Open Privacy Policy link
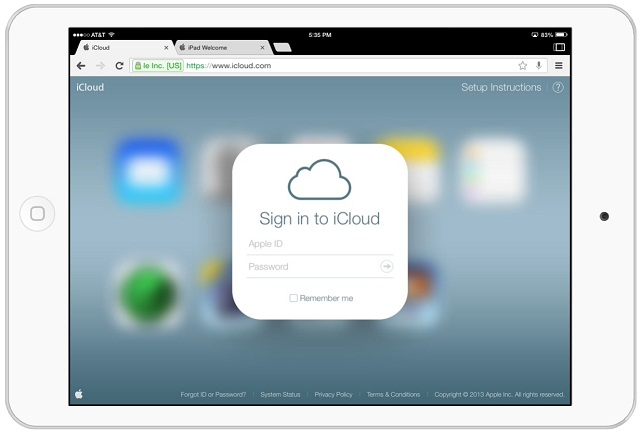Image resolution: width=640 pixels, height=433 pixels. 333,394
